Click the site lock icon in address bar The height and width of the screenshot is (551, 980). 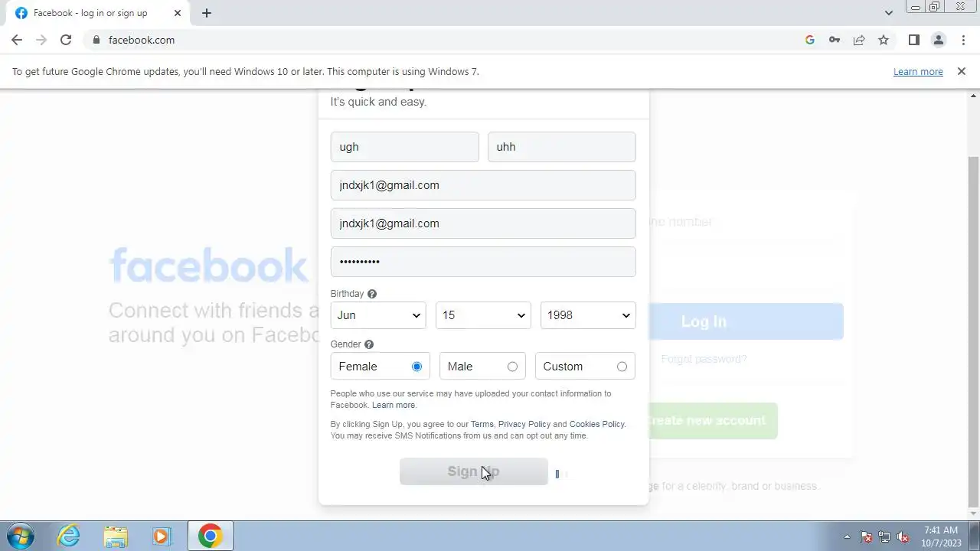(x=96, y=40)
